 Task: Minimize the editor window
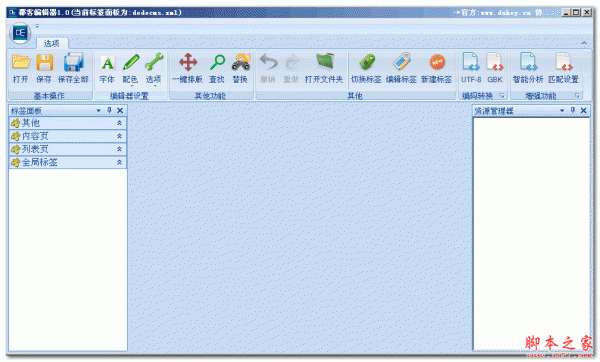[566, 13]
